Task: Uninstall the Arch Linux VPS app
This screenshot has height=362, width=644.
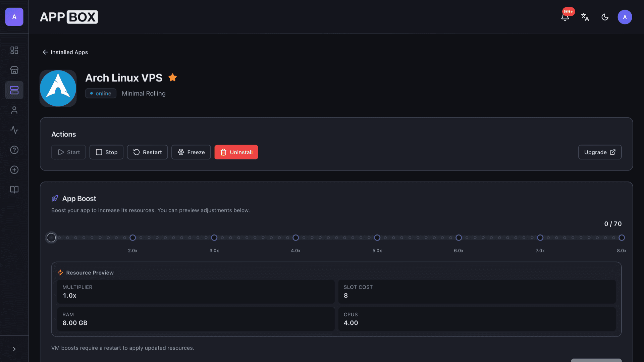Action: (x=236, y=152)
